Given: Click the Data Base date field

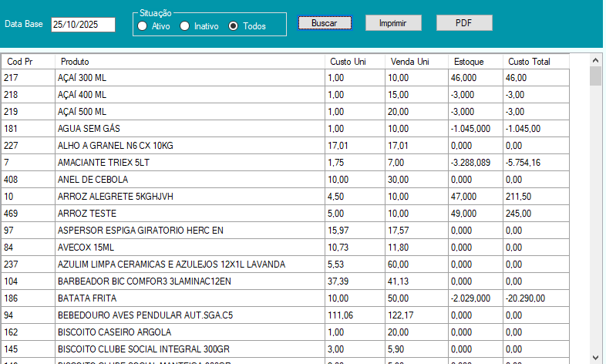Looking at the screenshot, I should [x=82, y=25].
